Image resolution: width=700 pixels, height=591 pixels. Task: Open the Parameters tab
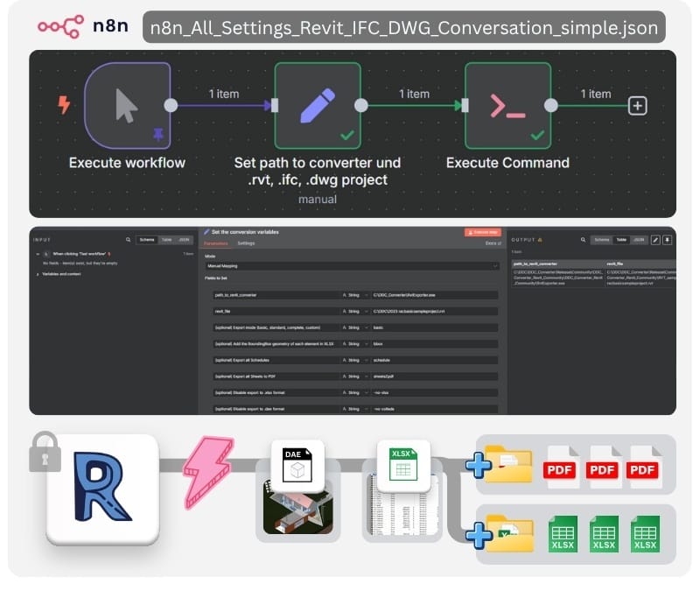[215, 243]
